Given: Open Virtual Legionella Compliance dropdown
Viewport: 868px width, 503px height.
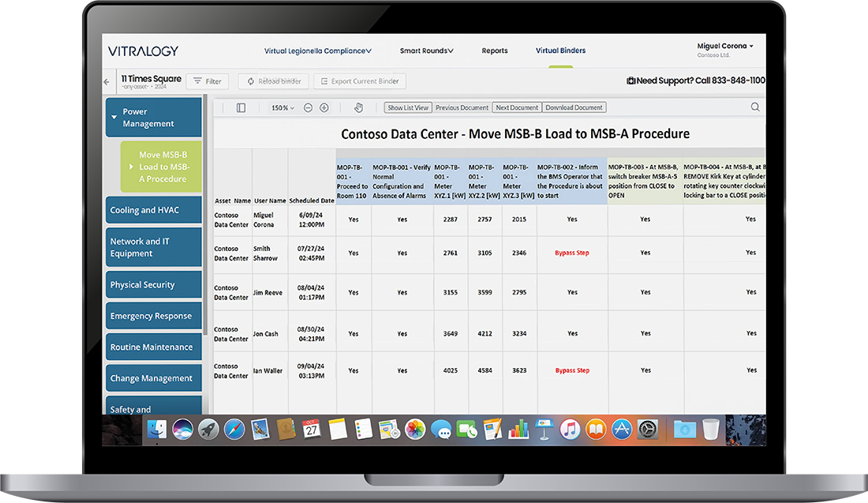Looking at the screenshot, I should pyautogui.click(x=318, y=51).
